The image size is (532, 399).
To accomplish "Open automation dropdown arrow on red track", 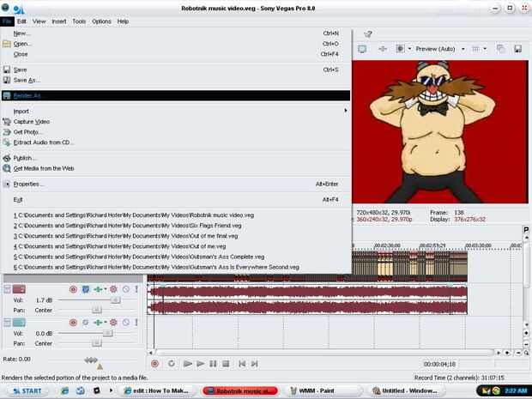I will point(106,289).
